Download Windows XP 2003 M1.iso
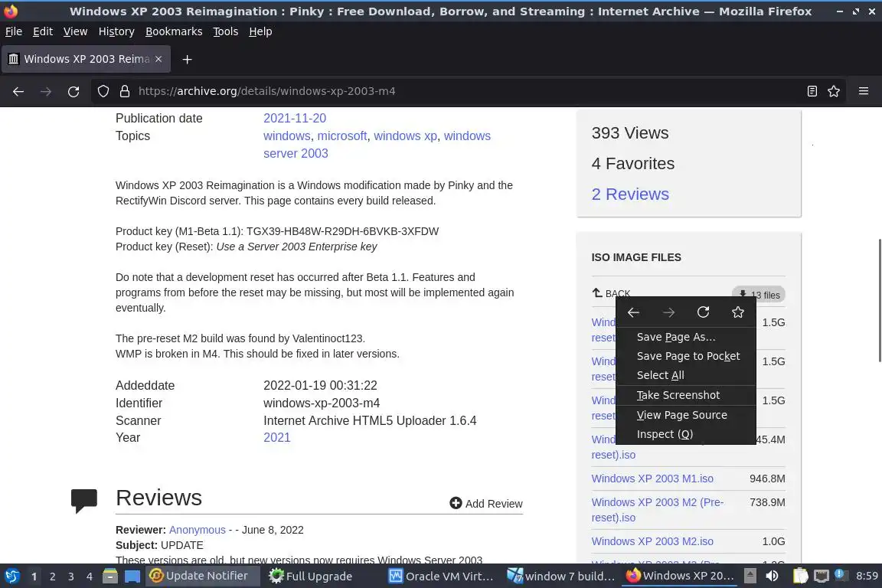Viewport: 882px width, 588px height. tap(652, 479)
